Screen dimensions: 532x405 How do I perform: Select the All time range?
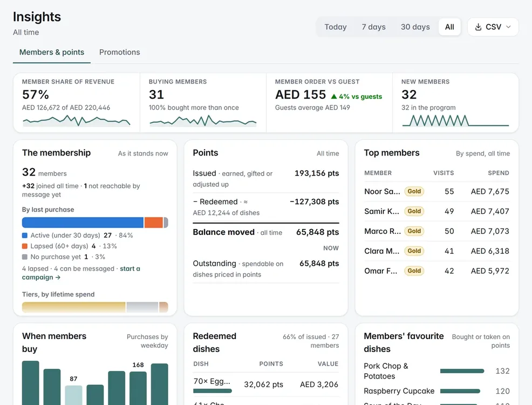coord(449,27)
